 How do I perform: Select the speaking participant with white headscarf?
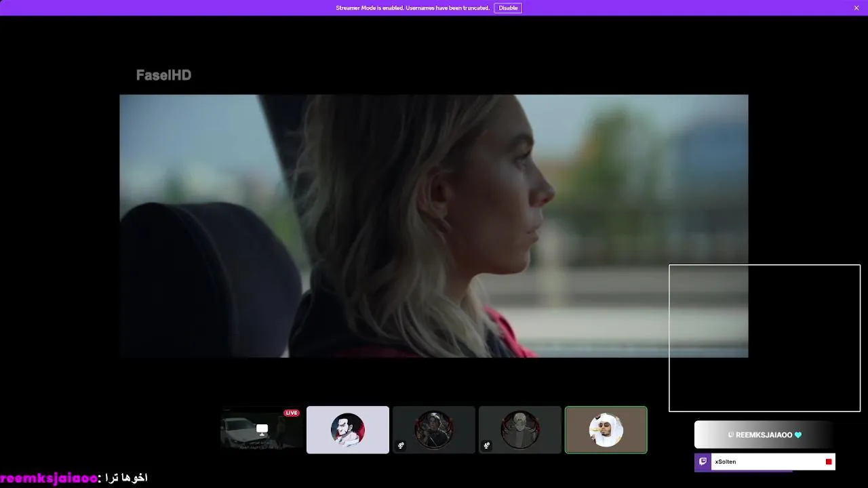tap(606, 430)
